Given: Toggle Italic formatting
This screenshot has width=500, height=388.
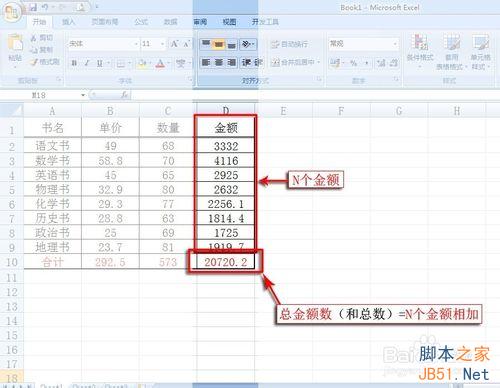Looking at the screenshot, I should click(87, 63).
